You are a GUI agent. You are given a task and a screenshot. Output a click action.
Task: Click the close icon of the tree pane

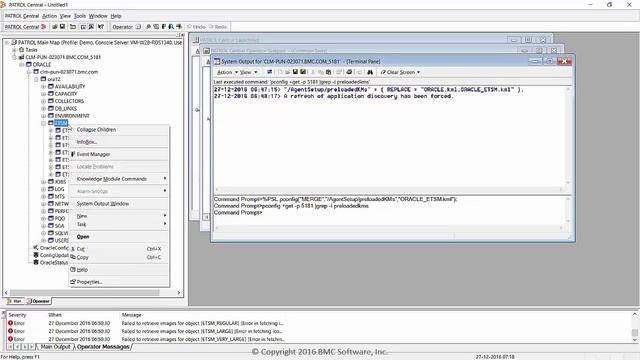[182, 35]
